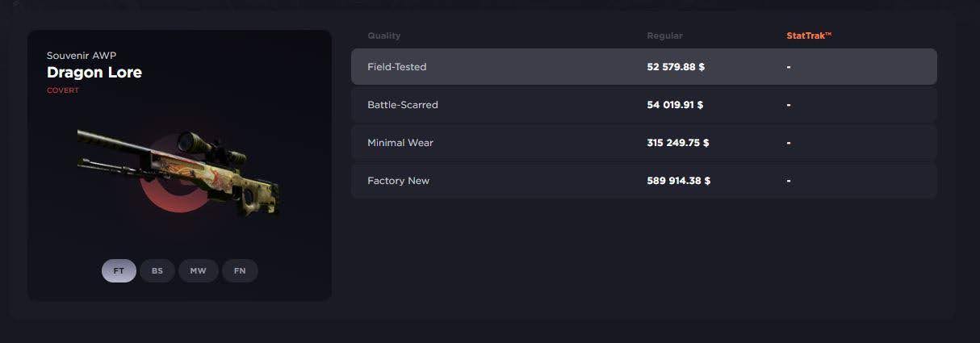Image resolution: width=980 pixels, height=343 pixels.
Task: Select the FT wear toggle
Action: pos(119,270)
